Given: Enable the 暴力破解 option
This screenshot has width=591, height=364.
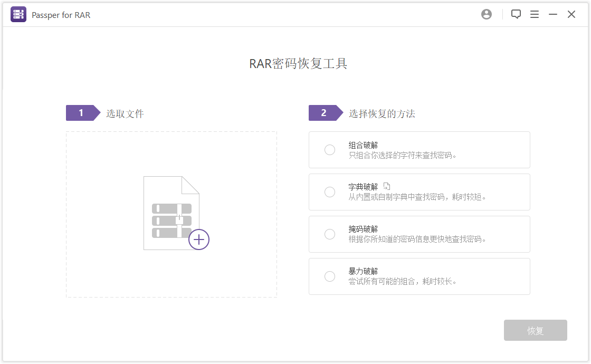Looking at the screenshot, I should coord(330,276).
